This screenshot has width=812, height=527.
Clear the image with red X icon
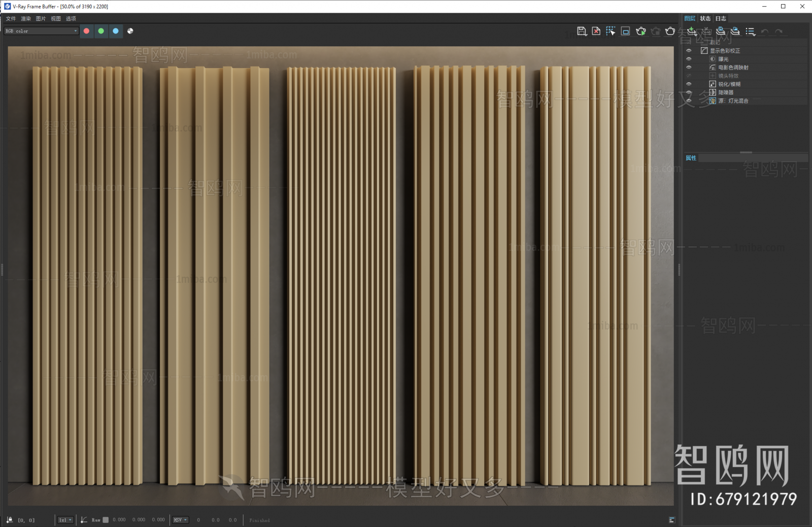tap(596, 31)
